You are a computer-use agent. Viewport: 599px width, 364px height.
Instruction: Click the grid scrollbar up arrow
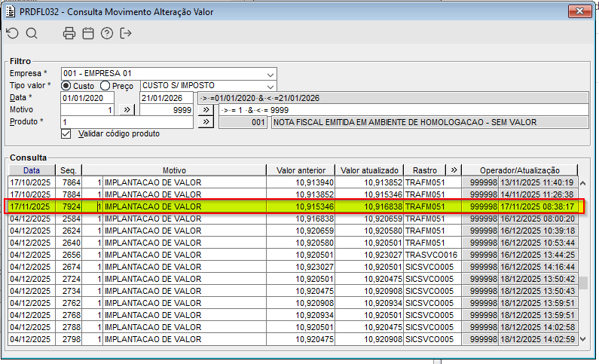point(582,183)
